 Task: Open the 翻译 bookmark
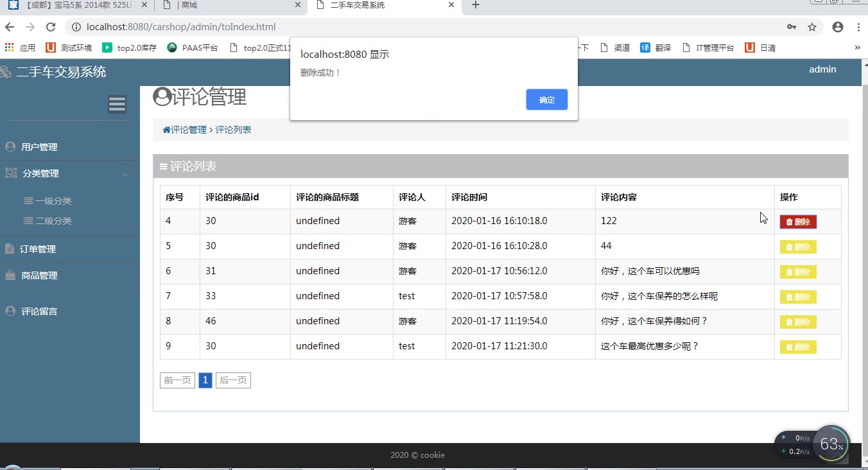click(655, 48)
